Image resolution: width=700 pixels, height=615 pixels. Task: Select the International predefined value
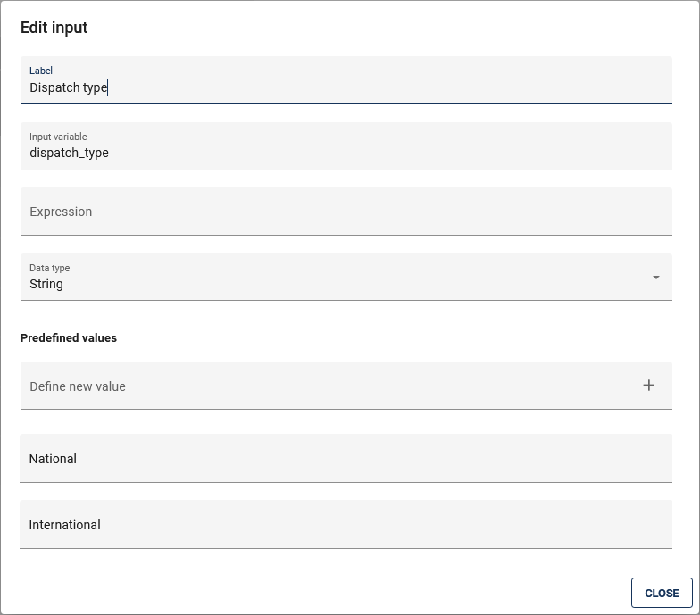coord(346,525)
